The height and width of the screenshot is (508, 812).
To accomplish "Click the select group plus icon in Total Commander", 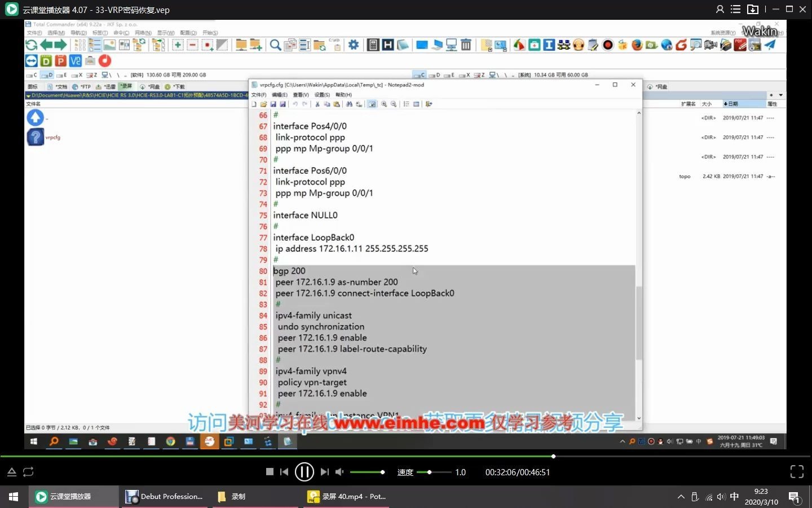I will click(178, 45).
